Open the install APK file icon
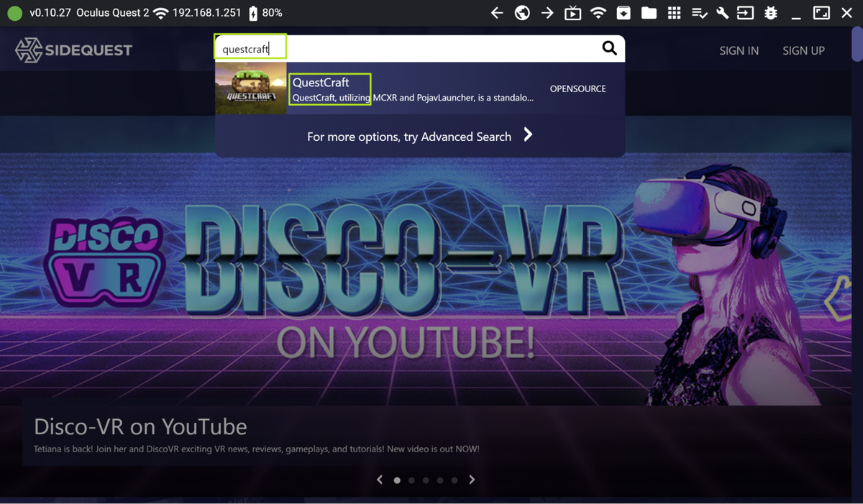The height and width of the screenshot is (504, 863). [x=623, y=12]
